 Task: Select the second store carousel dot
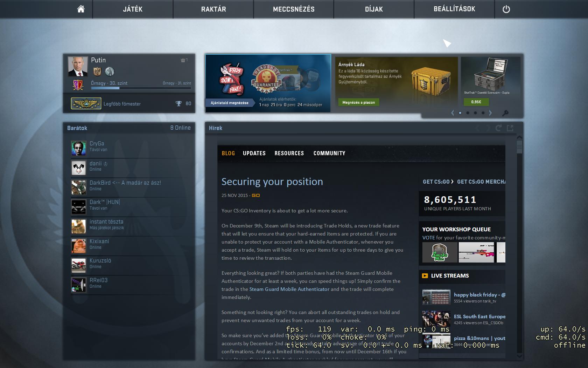coord(468,113)
